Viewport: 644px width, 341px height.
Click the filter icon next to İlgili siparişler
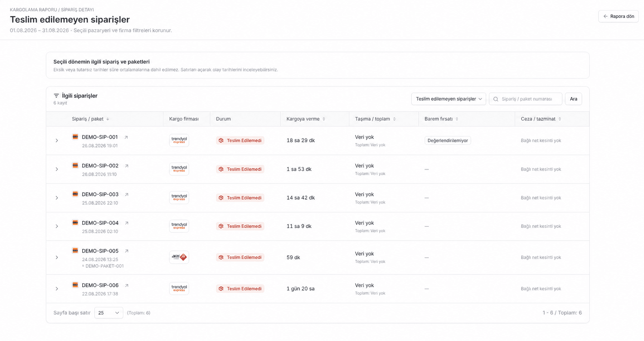tap(56, 96)
